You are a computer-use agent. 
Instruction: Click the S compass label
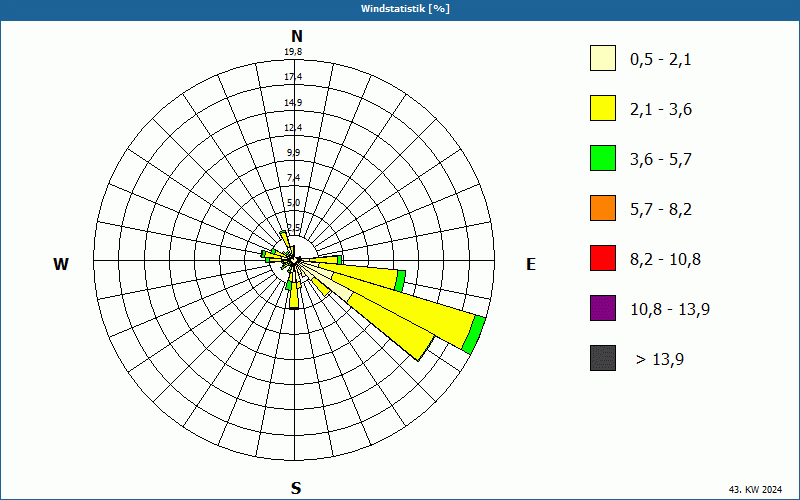click(296, 488)
